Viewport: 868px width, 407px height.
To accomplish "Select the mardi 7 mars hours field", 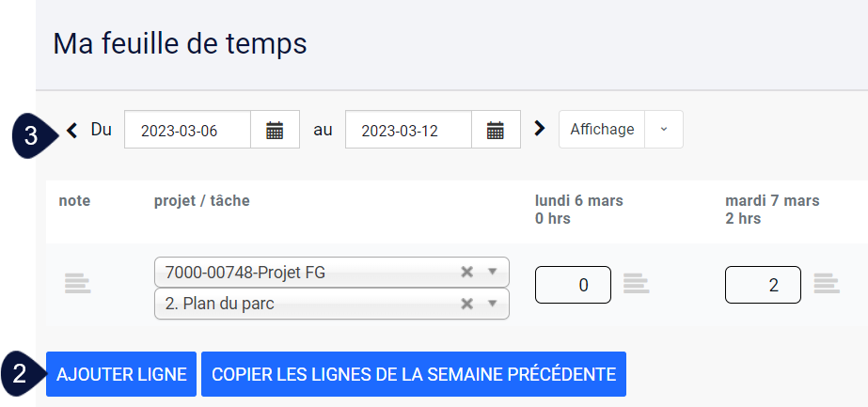I will click(x=763, y=285).
